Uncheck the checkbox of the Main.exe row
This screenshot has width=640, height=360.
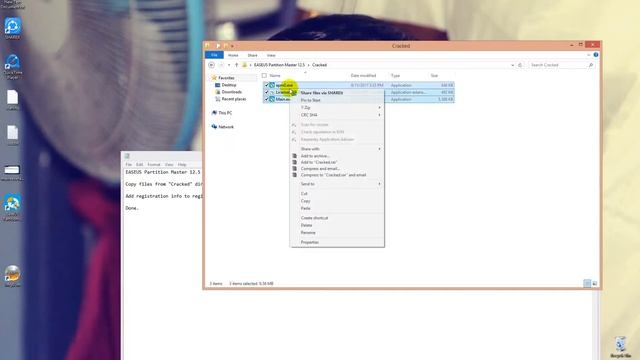pyautogui.click(x=267, y=99)
